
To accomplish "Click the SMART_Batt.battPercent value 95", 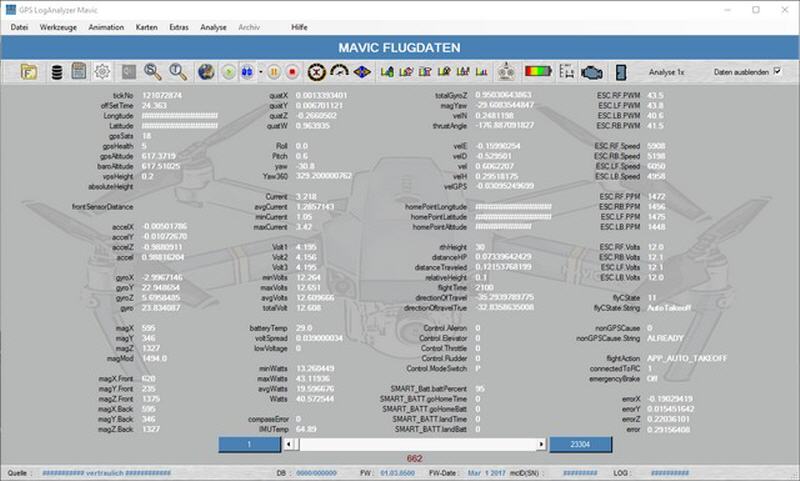I will [x=480, y=389].
